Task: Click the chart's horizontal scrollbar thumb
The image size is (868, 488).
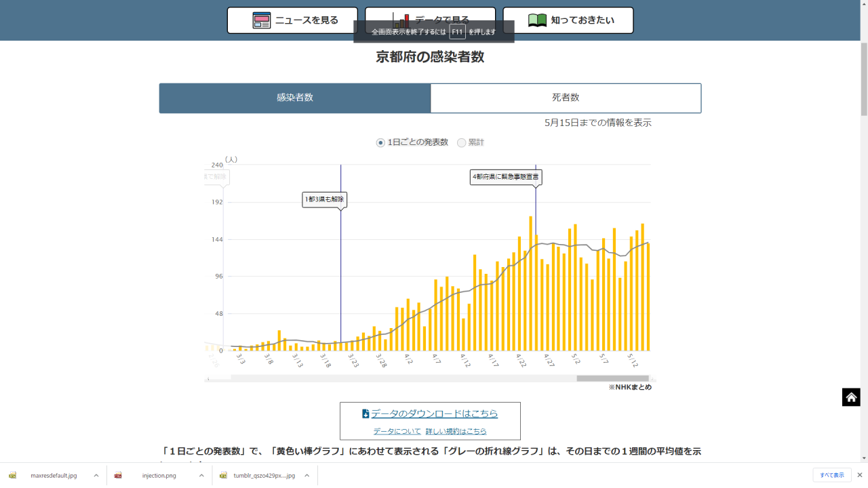Action: coord(612,378)
